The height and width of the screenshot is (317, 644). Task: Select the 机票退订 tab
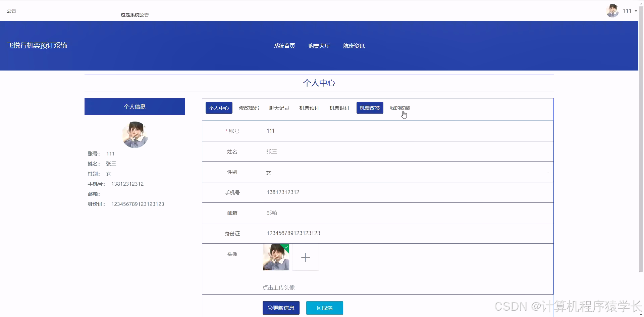339,108
